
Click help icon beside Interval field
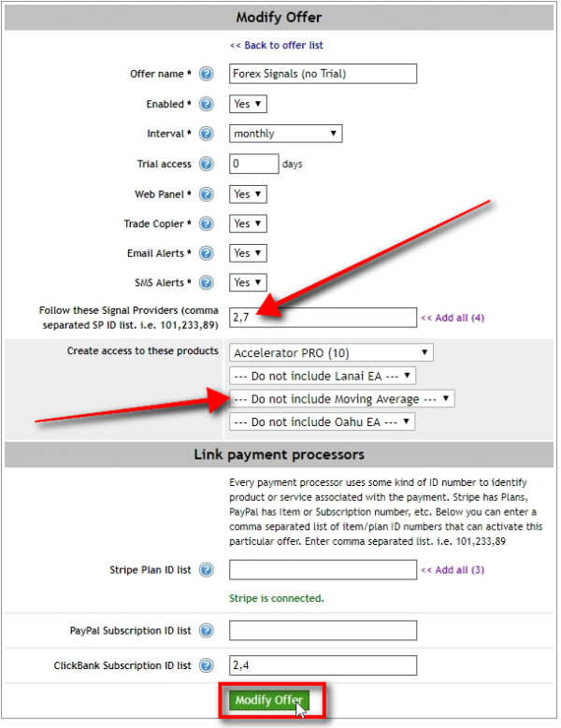207,134
